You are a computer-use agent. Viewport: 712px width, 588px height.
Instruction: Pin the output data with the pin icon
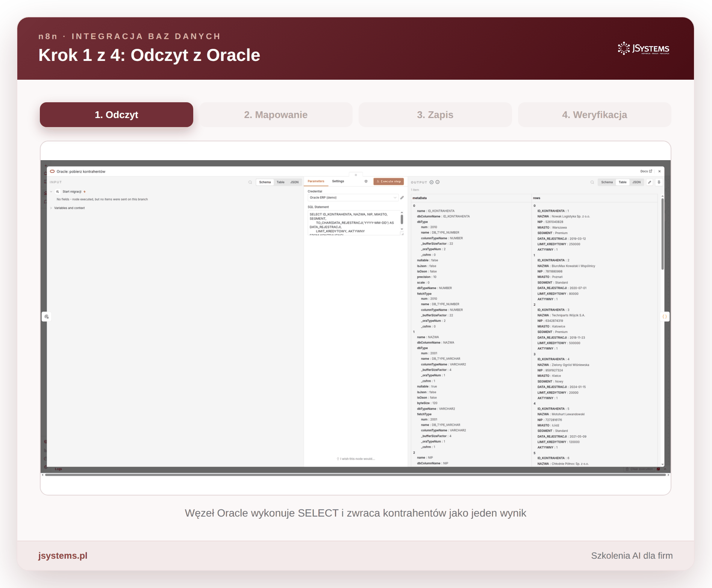tap(659, 182)
